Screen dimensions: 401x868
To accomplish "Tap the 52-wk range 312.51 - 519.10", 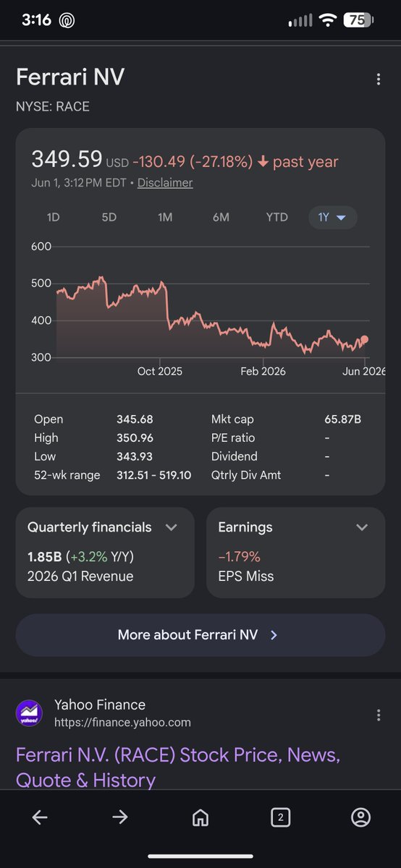I will tap(153, 475).
